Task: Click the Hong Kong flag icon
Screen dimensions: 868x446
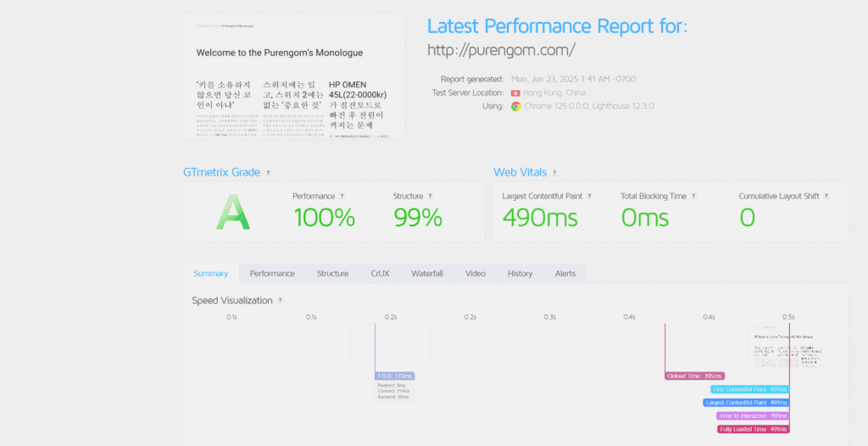Action: pyautogui.click(x=515, y=92)
